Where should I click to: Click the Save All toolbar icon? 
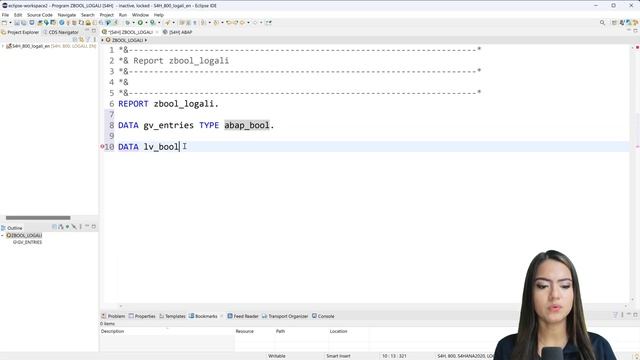pyautogui.click(x=24, y=23)
